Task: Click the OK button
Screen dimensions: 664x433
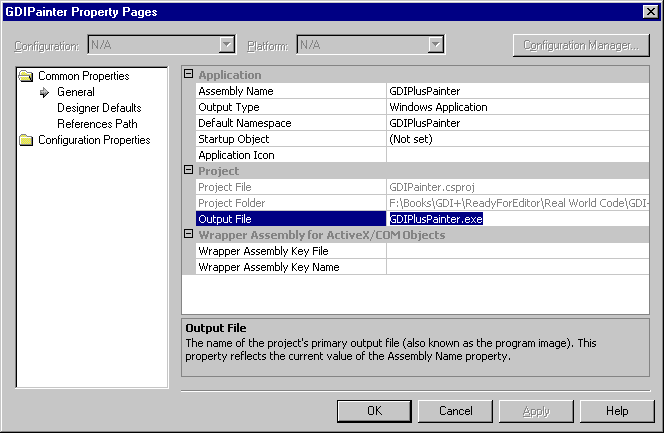Action: pyautogui.click(x=374, y=411)
